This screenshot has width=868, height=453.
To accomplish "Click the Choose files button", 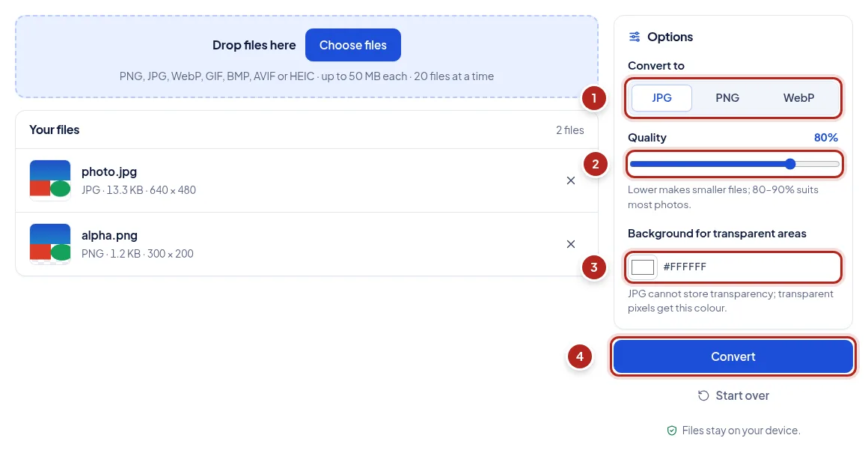I will (352, 45).
